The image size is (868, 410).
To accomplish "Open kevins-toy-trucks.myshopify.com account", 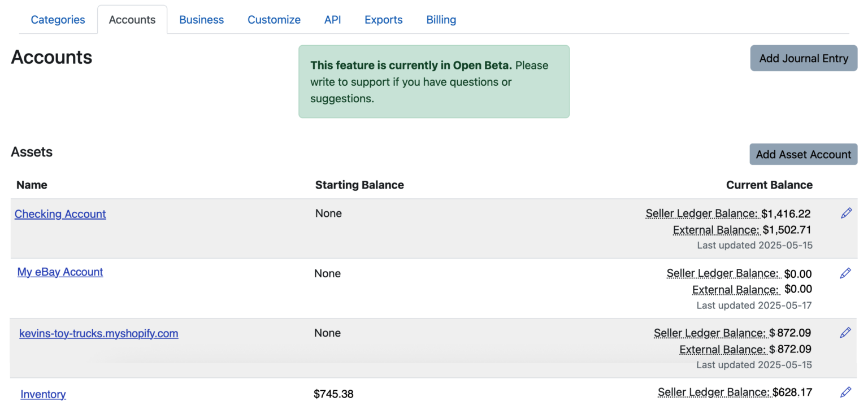I will coord(99,333).
